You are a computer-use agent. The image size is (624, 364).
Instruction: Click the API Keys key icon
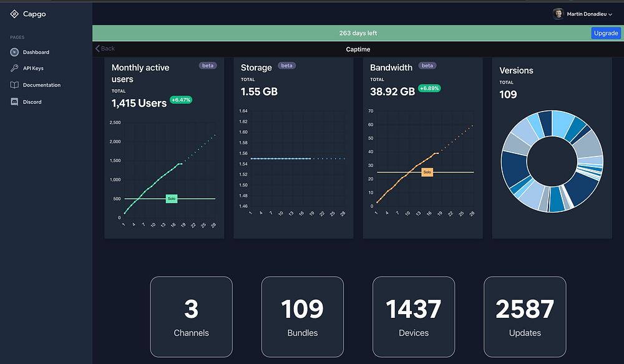[x=14, y=68]
